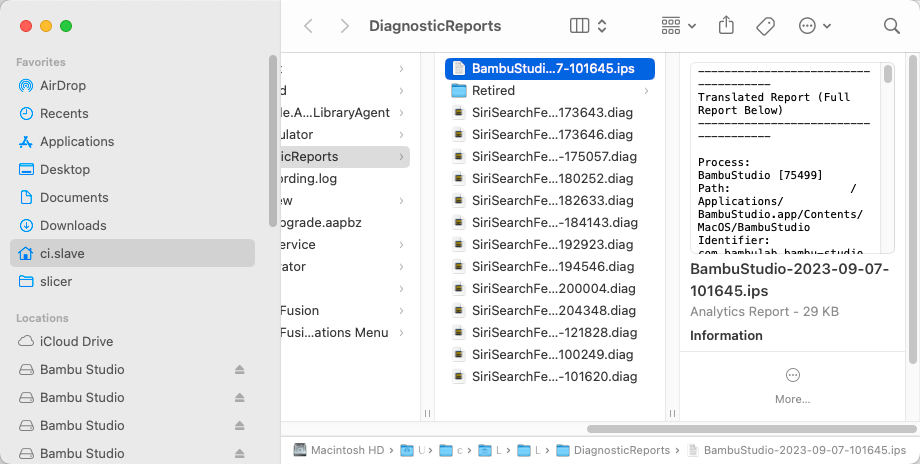Screen dimensions: 920x464
Task: Expand the ...Fusion row chevron
Action: (401, 311)
